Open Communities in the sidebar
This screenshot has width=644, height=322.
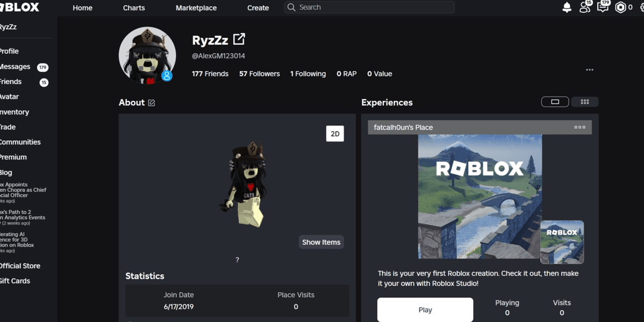click(20, 142)
